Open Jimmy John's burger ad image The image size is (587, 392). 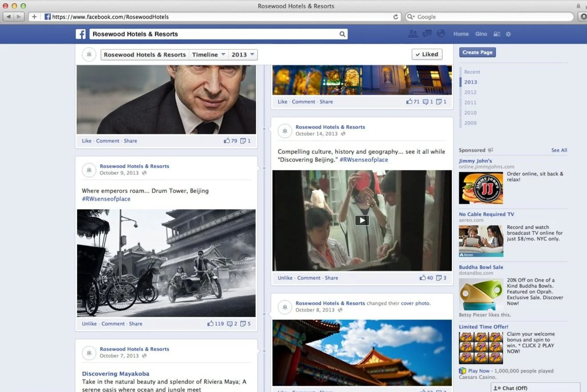(x=481, y=188)
